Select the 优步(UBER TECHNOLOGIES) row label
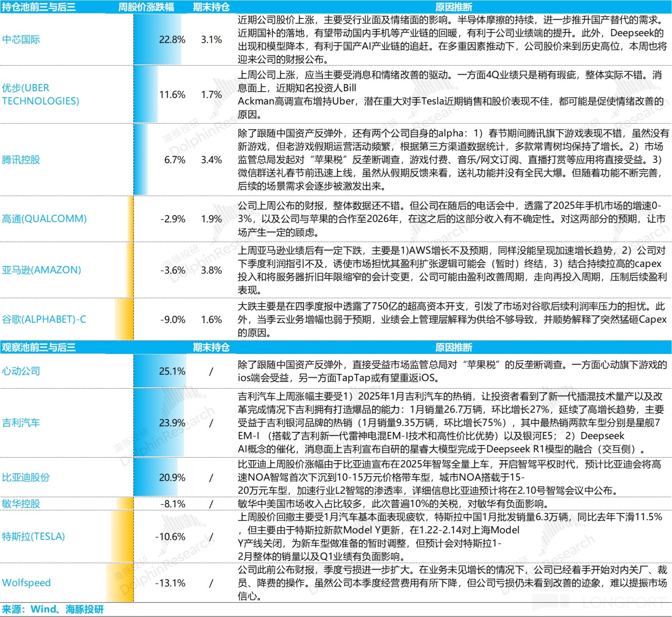 point(41,94)
